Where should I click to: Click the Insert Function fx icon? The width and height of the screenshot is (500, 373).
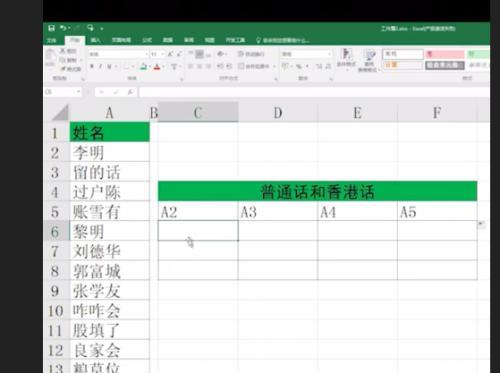[x=130, y=92]
